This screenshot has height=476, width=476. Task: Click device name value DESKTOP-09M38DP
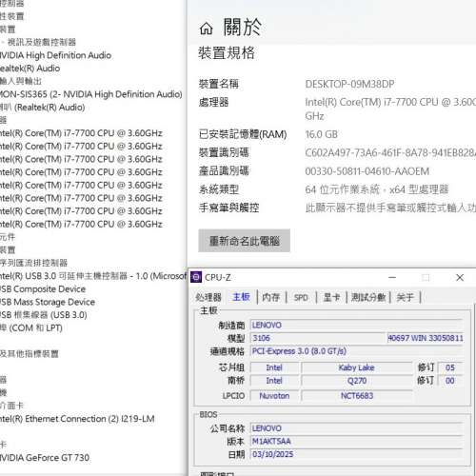[349, 84]
